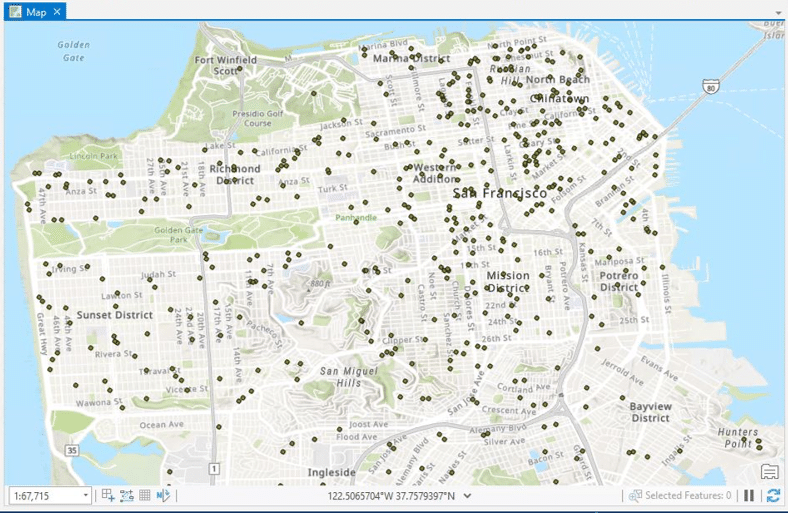788x513 pixels.
Task: Click the Wawona St street label
Action: coord(99,402)
